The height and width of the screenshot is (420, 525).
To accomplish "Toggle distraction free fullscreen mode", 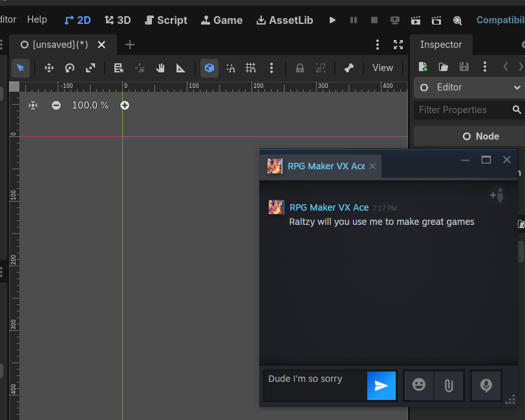I will [398, 45].
